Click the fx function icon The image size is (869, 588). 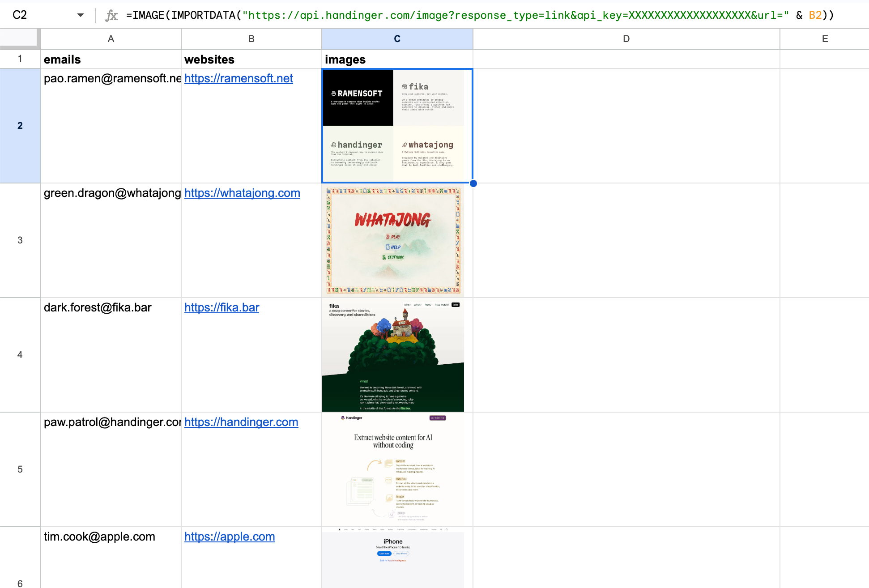click(x=111, y=16)
